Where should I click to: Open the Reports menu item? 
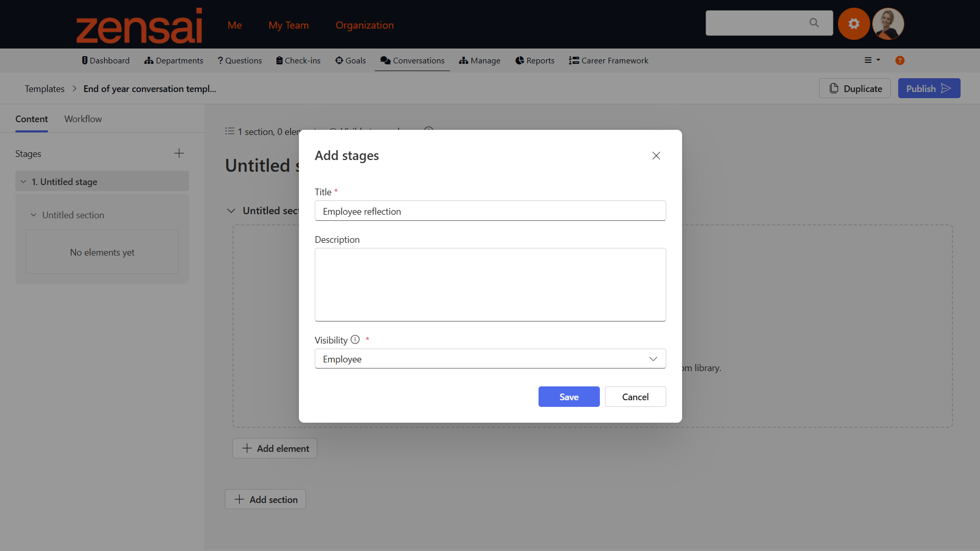[534, 60]
